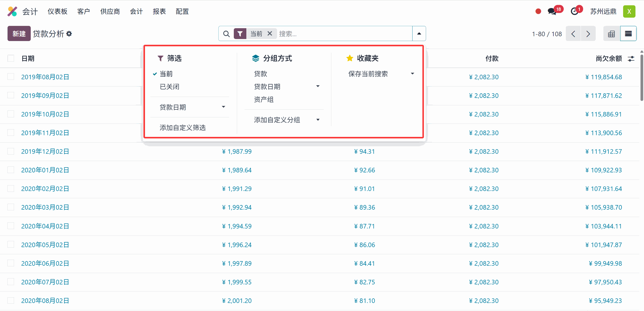The height and width of the screenshot is (311, 644).
Task: Click the Odoo app logo icon
Action: (x=12, y=11)
